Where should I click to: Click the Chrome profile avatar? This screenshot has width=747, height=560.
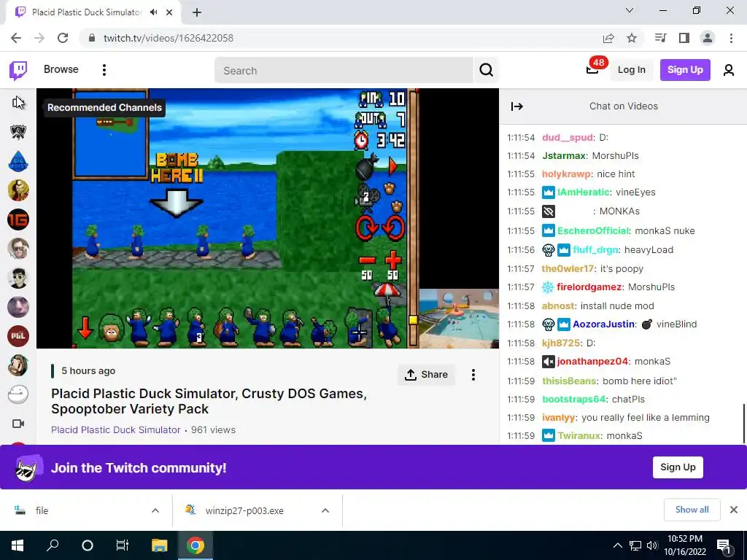708,38
